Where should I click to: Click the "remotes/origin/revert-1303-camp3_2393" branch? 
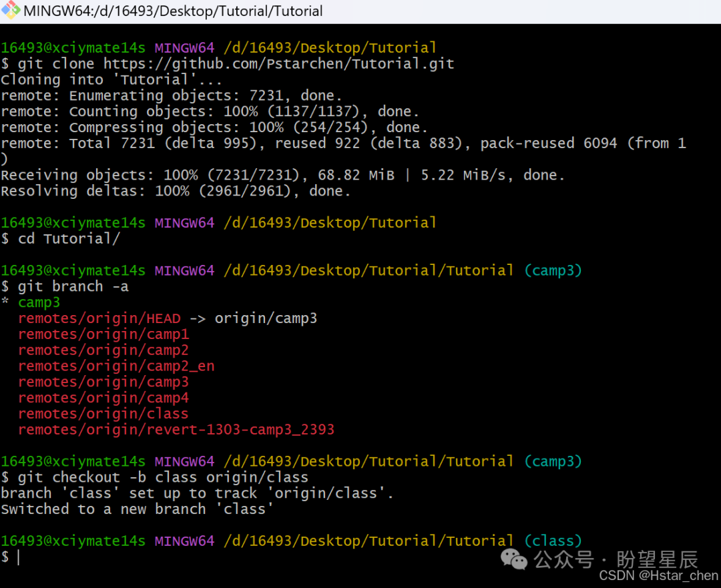pyautogui.click(x=176, y=430)
